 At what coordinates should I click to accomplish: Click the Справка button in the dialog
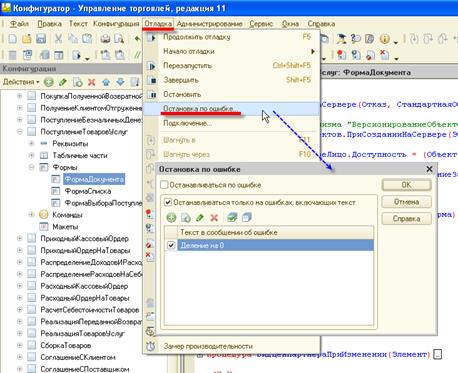click(x=406, y=219)
